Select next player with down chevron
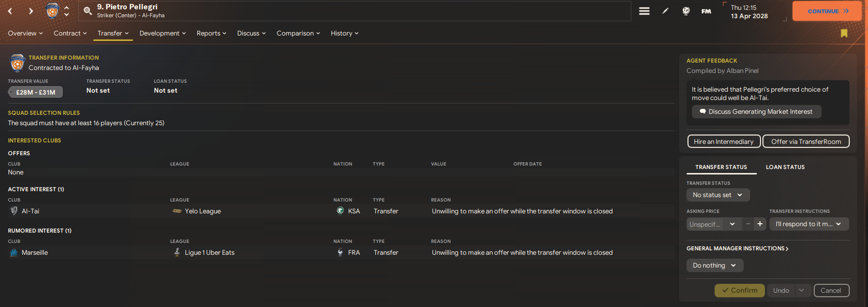 (67, 15)
